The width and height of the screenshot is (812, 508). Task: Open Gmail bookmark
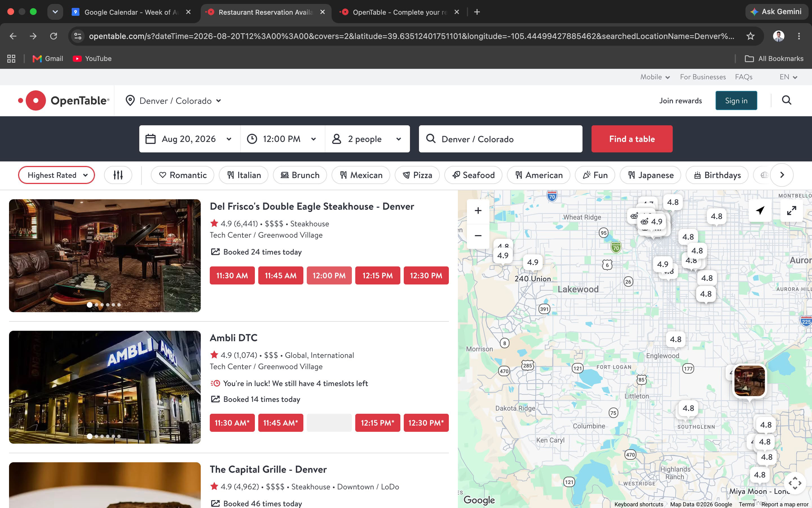pos(48,58)
